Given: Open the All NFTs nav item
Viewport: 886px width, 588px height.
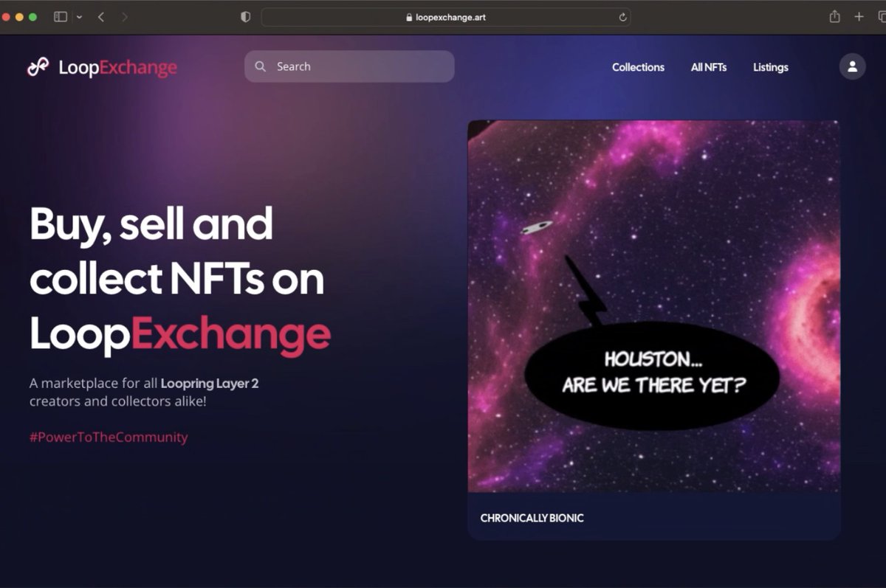Looking at the screenshot, I should (709, 67).
